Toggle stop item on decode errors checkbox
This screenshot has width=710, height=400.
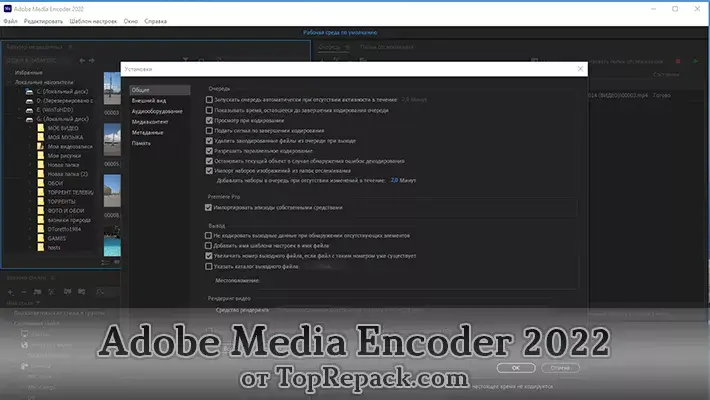click(209, 161)
